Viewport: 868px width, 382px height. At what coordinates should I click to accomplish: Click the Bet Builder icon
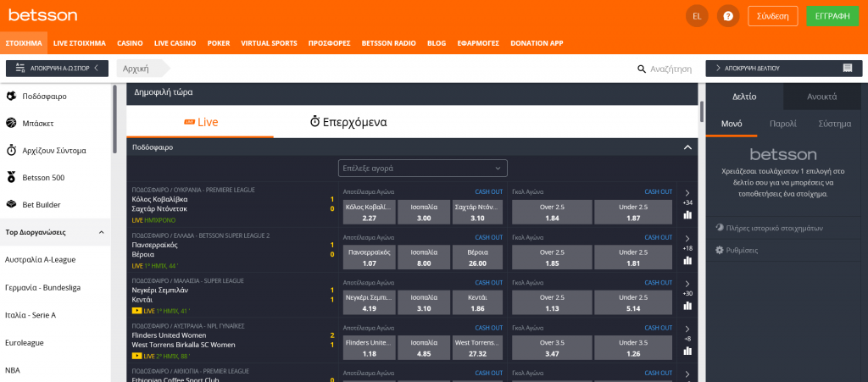click(11, 205)
